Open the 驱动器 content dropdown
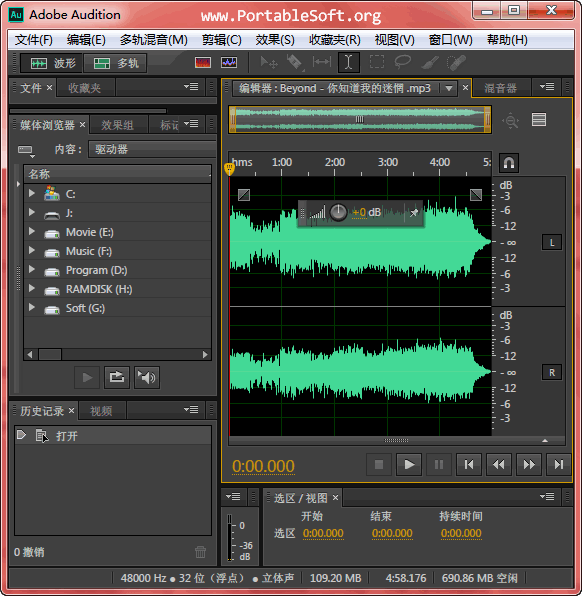The image size is (582, 596). pyautogui.click(x=152, y=149)
